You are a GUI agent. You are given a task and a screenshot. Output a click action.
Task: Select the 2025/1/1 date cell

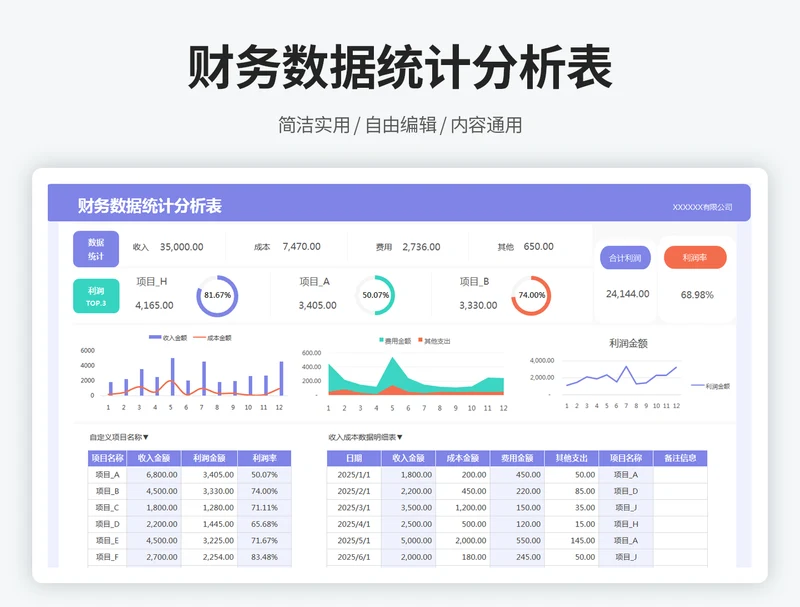click(x=354, y=474)
